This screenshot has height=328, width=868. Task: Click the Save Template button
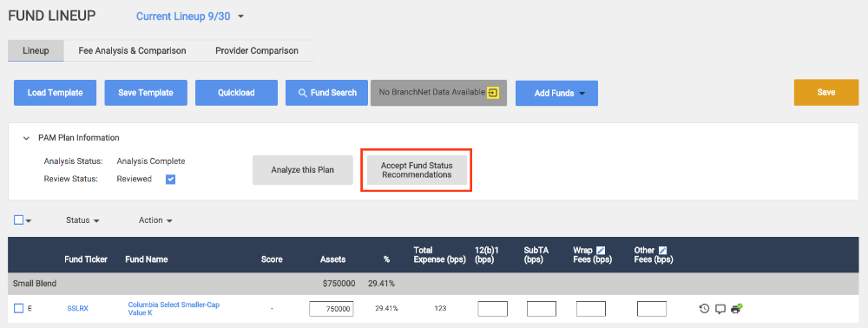point(146,93)
